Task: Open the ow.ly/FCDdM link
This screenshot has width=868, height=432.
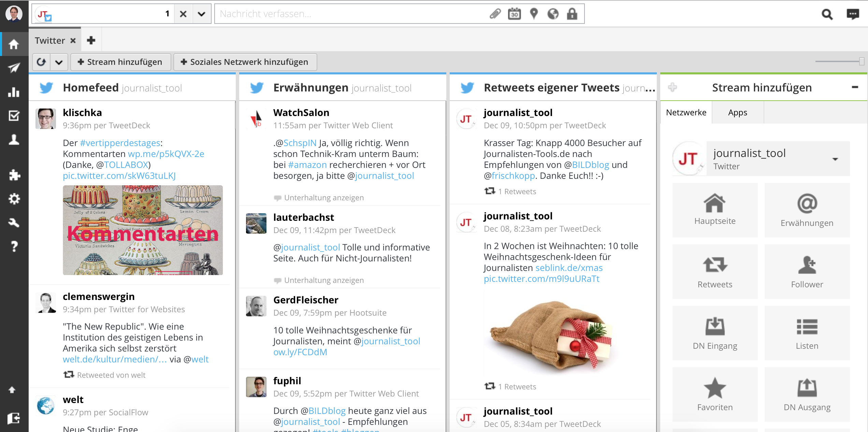Action: click(300, 352)
